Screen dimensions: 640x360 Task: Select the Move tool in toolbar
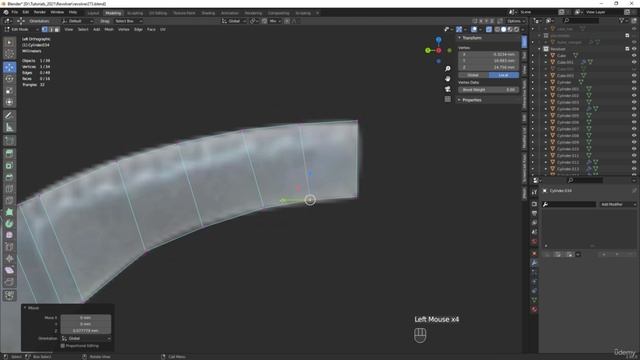click(9, 67)
